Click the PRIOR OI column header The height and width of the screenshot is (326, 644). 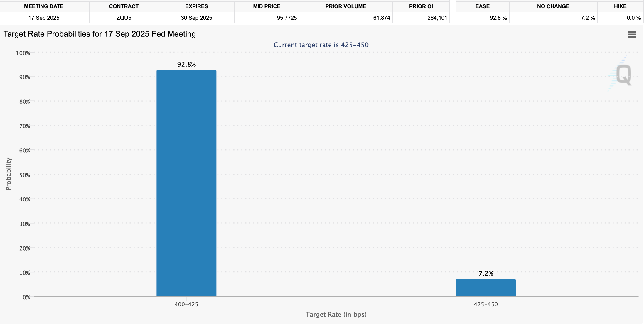point(421,6)
